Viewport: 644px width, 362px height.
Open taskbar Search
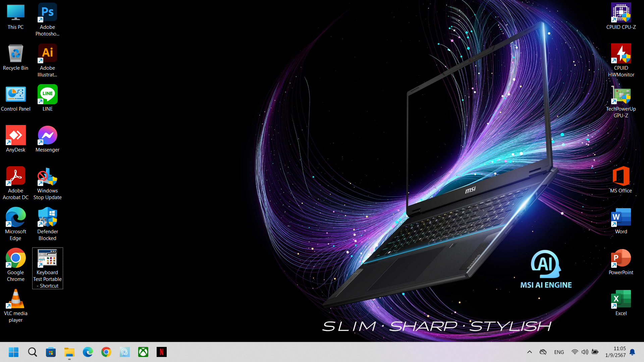click(x=32, y=352)
